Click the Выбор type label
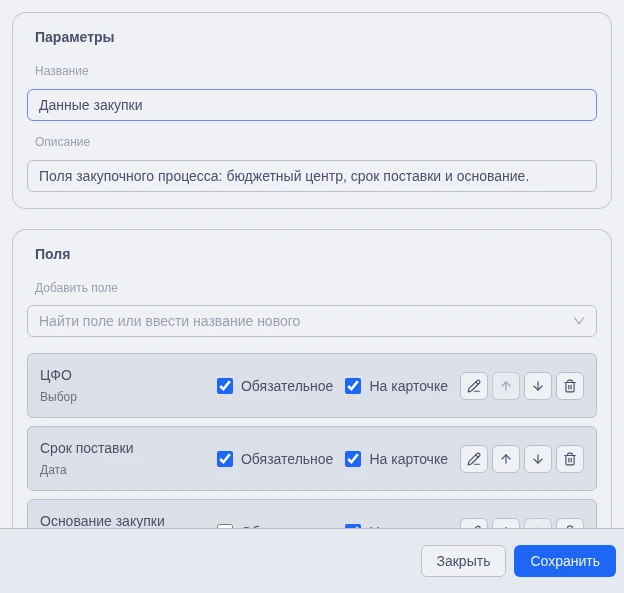 [x=58, y=396]
